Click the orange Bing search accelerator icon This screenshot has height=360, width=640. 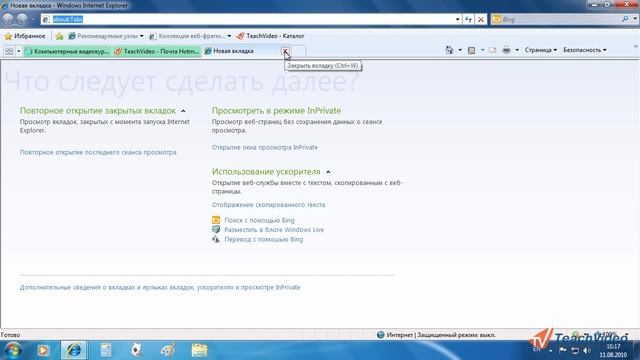216,220
